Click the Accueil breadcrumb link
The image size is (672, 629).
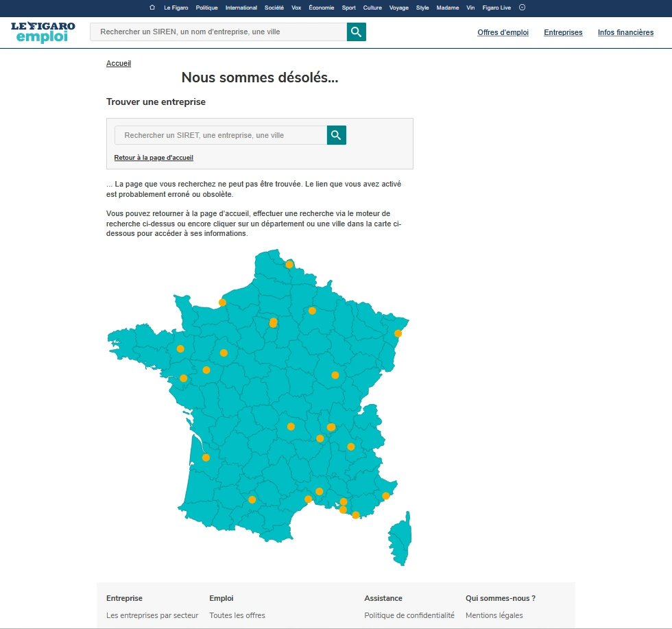coord(119,64)
